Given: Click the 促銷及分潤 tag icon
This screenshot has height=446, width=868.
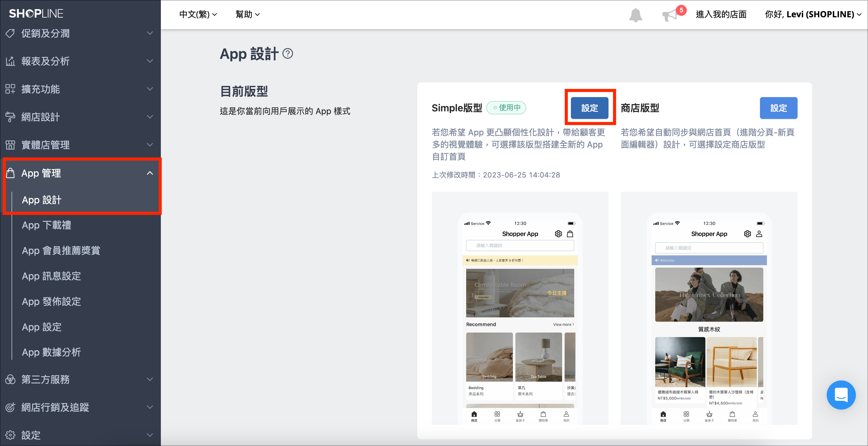Looking at the screenshot, I should tap(10, 33).
